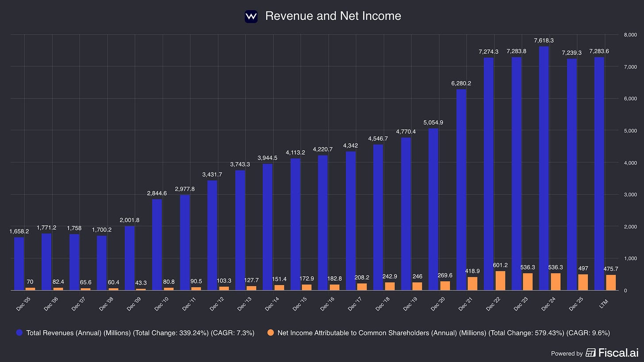Viewport: 644px width, 362px height.
Task: Click the revenue value "3,944.5"
Action: pyautogui.click(x=268, y=158)
